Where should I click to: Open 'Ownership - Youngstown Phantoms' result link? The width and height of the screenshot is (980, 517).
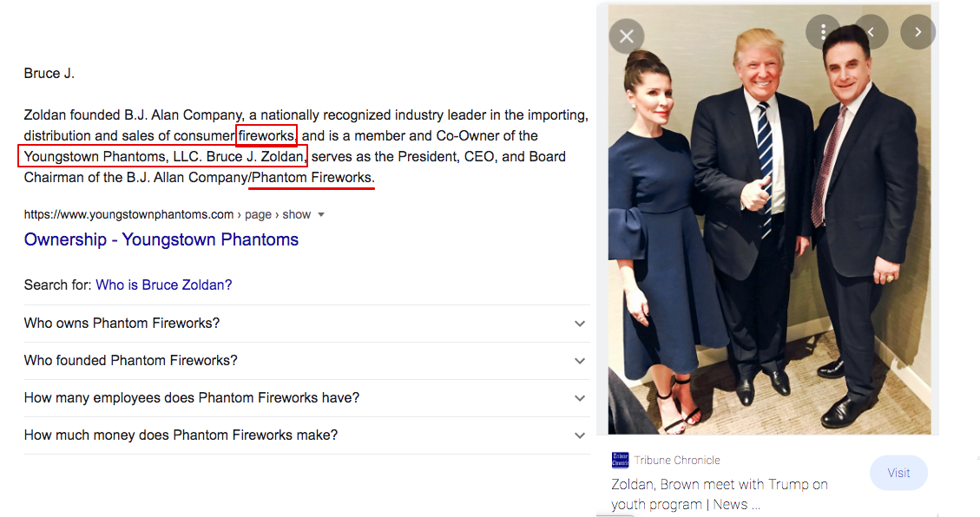[161, 239]
